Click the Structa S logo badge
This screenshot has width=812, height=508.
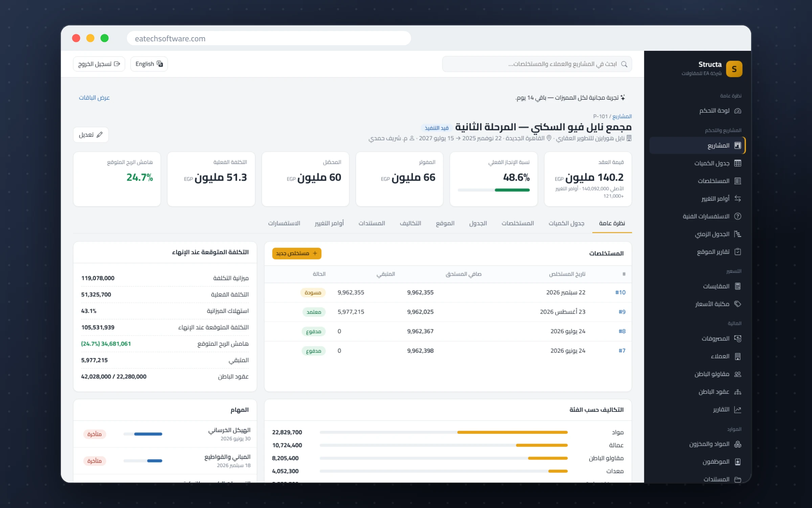(x=734, y=69)
